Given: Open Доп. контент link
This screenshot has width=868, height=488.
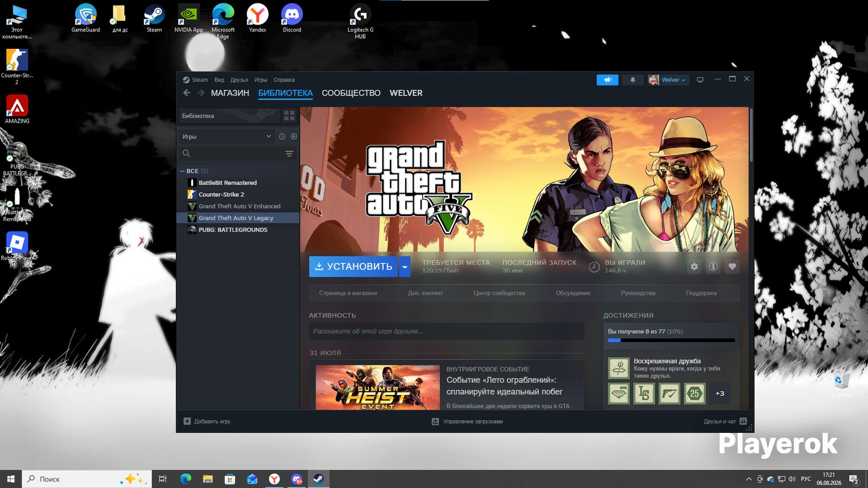Looking at the screenshot, I should (425, 293).
